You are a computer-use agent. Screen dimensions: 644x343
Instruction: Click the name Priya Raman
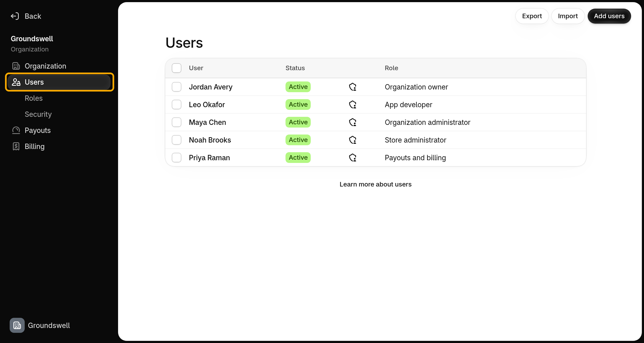[209, 158]
